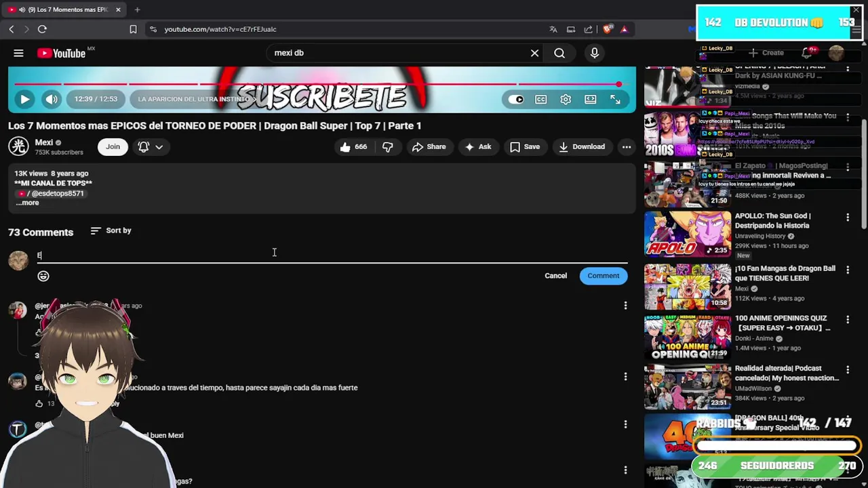Open Create video menu
Viewport: 868px width, 488px height.
(766, 53)
